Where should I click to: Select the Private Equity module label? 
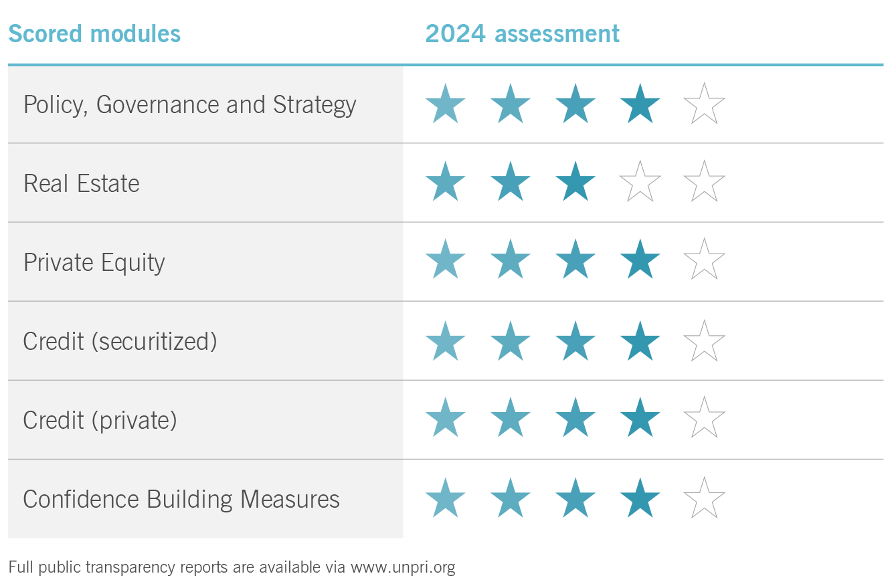coord(94,262)
